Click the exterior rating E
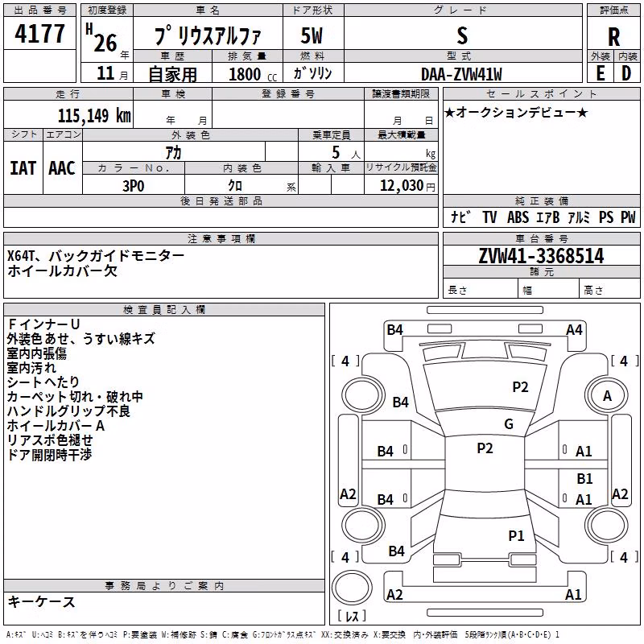644x644 pixels. click(600, 73)
